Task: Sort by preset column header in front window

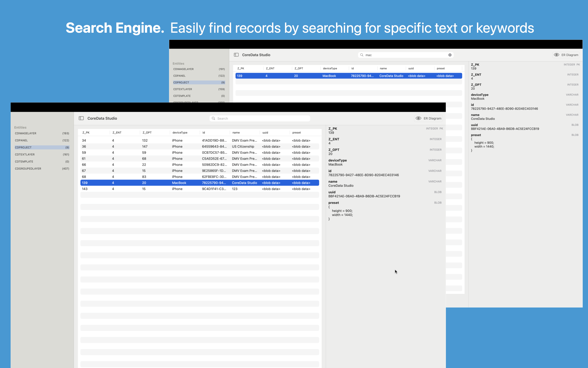Action: (304, 133)
